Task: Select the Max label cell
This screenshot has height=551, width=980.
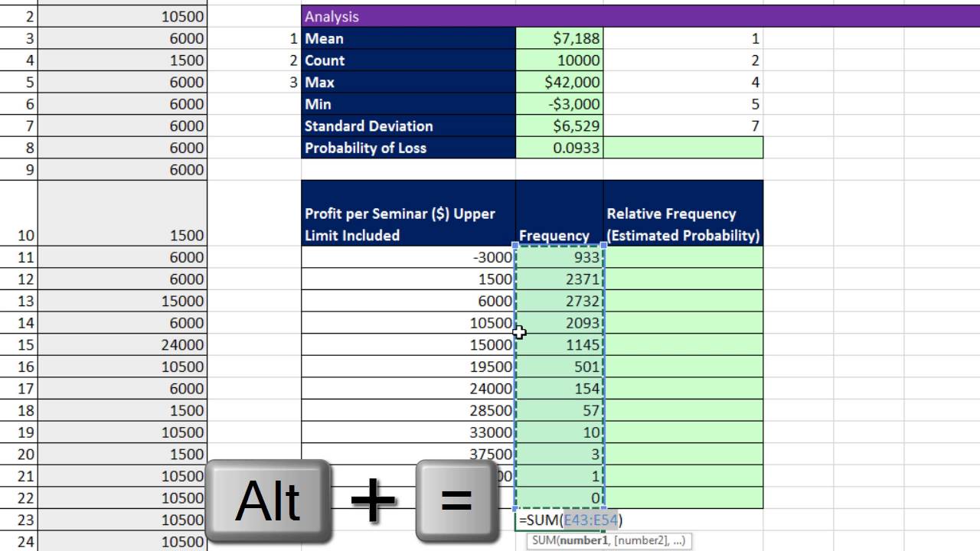Action: (409, 82)
